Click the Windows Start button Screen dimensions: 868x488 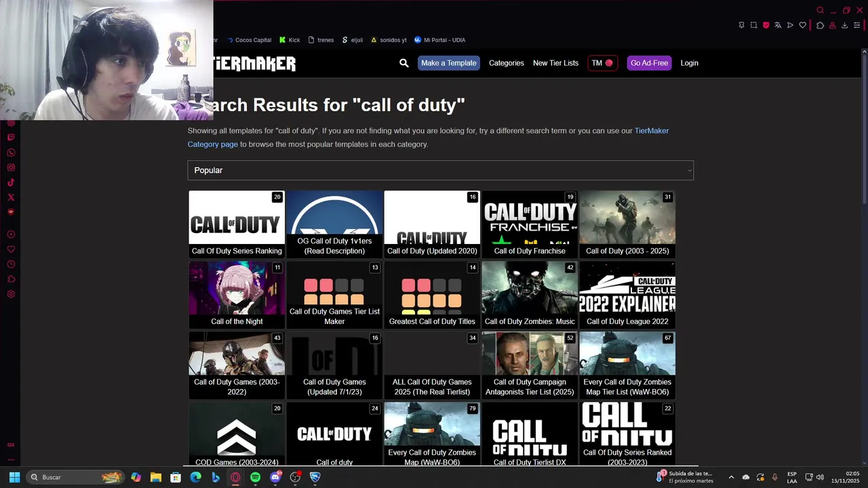14,477
